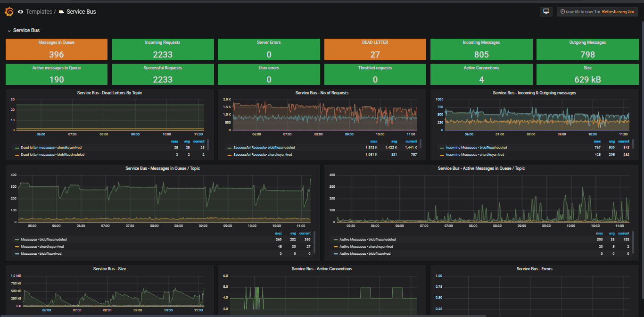Image resolution: width=644 pixels, height=317 pixels.
Task: Click the cloud icon before Service Bus title
Action: pyautogui.click(x=61, y=11)
